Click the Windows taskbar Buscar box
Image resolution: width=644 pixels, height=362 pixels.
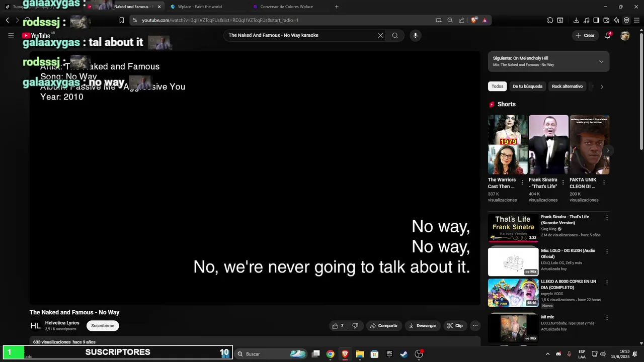pyautogui.click(x=271, y=354)
